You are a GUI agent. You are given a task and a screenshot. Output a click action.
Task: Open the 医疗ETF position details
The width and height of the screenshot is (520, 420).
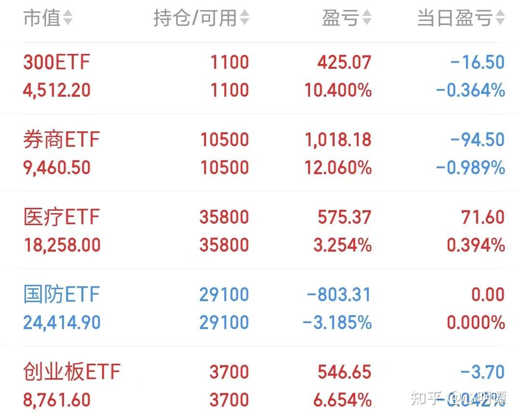pyautogui.click(x=62, y=216)
